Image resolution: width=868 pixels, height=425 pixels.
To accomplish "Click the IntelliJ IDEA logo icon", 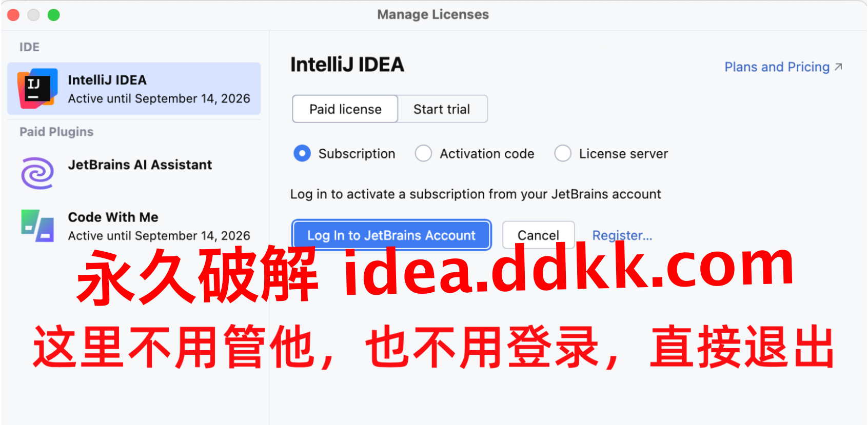I will tap(37, 88).
